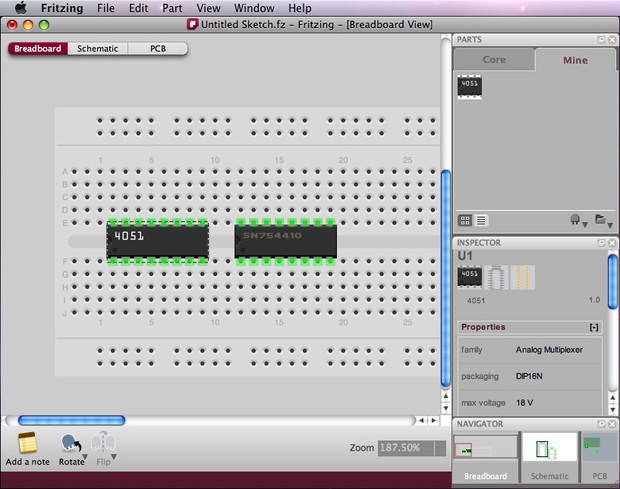The height and width of the screenshot is (489, 620).
Task: Select the packaging value DIP16N
Action: [529, 376]
